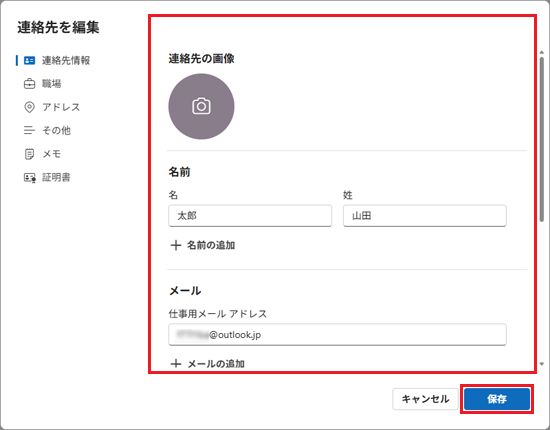Click the 姓 field containing 山田
The image size is (550, 430).
(x=425, y=216)
